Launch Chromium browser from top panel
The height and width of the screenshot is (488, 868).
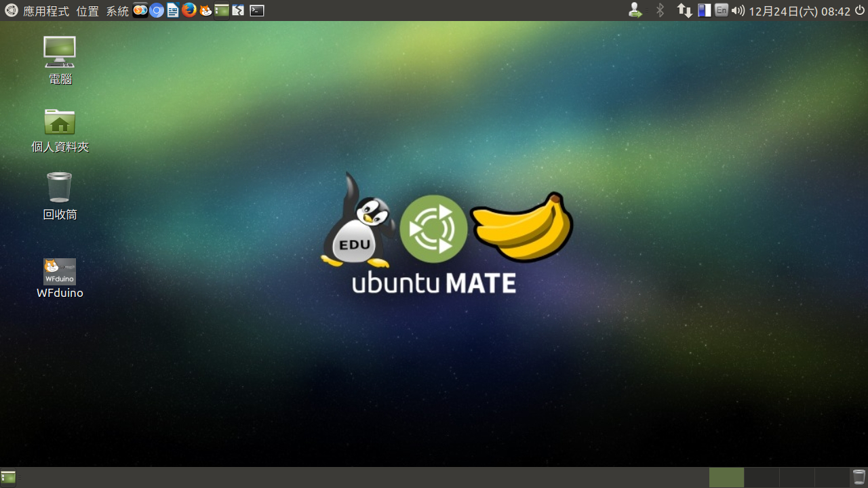[157, 11]
